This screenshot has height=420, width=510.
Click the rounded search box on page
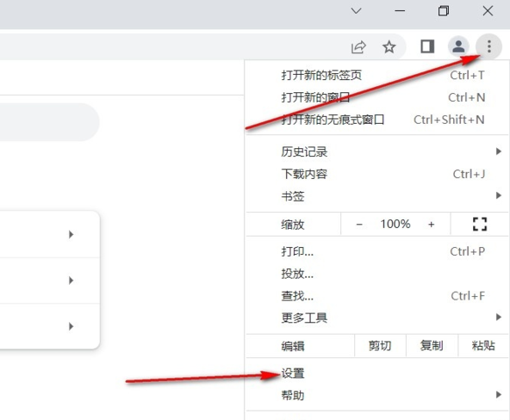coord(49,122)
